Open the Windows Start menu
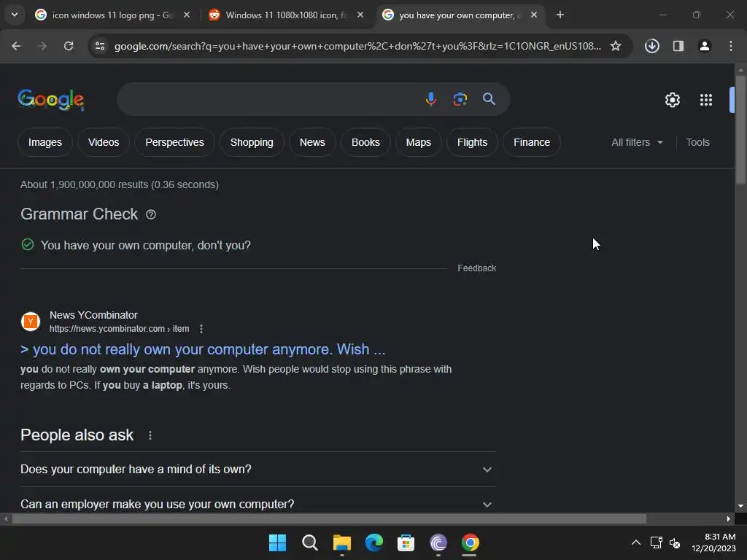The height and width of the screenshot is (560, 747). click(277, 542)
